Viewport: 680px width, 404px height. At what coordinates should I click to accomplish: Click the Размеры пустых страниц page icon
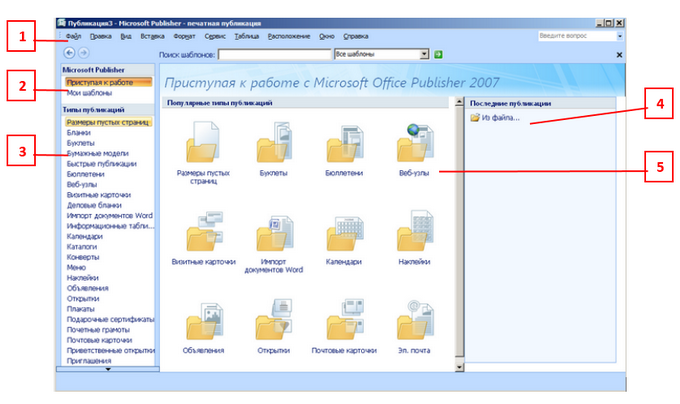click(204, 146)
